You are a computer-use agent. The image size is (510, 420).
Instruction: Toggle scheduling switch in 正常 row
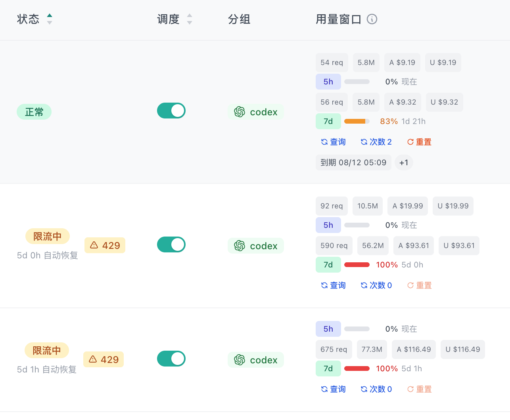click(x=171, y=111)
